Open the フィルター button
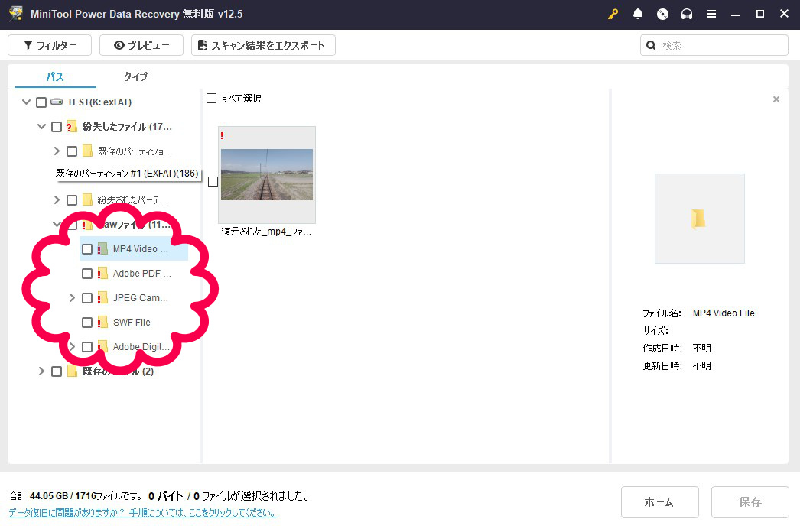Viewport: 800px width, 532px height. coord(50,45)
